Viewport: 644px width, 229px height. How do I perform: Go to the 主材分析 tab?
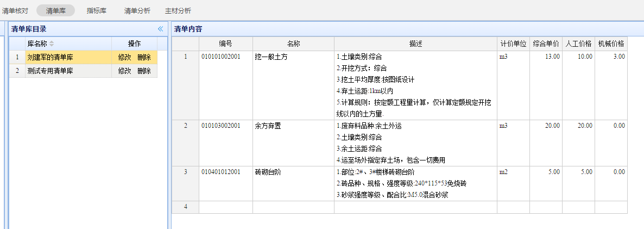tap(178, 10)
